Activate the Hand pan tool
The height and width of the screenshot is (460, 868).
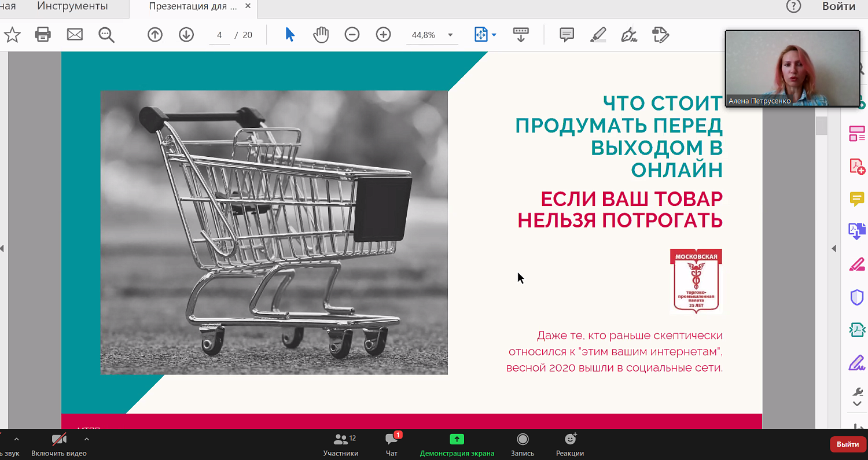point(321,35)
